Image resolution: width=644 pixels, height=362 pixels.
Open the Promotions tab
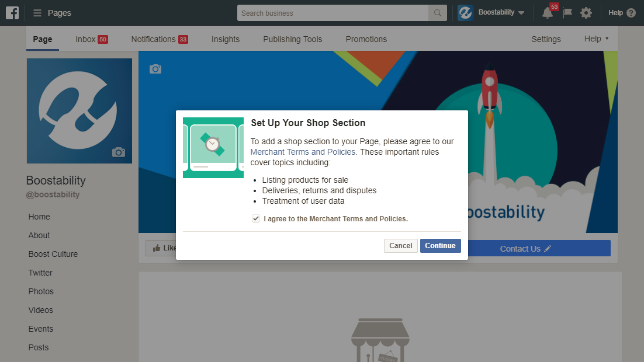pos(366,39)
